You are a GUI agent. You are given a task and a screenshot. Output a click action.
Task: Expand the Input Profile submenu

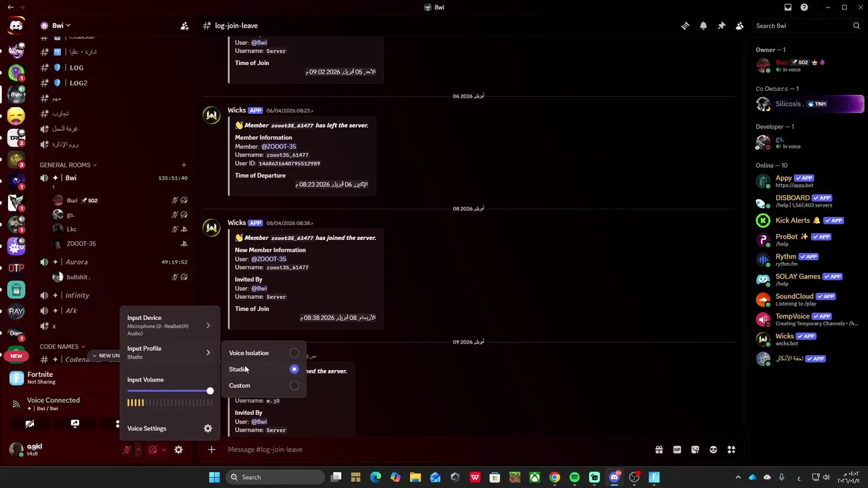click(169, 352)
